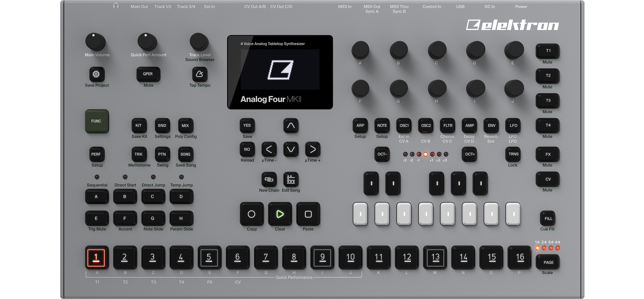Open the AMP parameter page

coord(470,126)
